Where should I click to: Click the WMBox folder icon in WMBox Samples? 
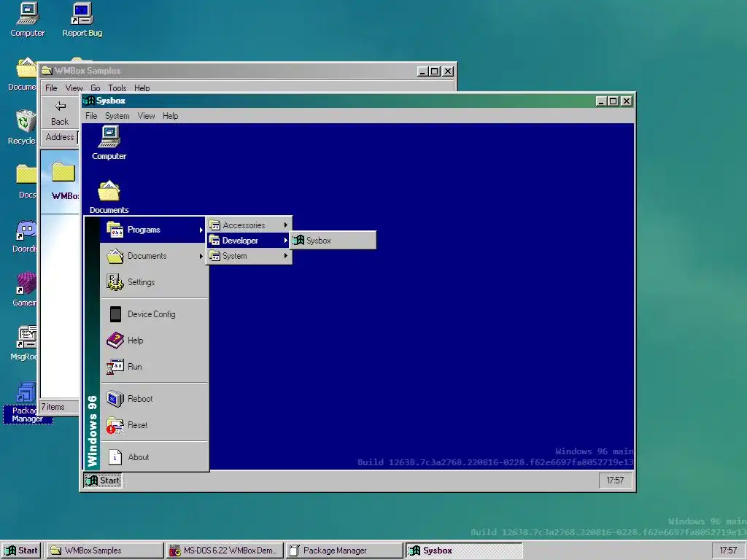pos(63,172)
